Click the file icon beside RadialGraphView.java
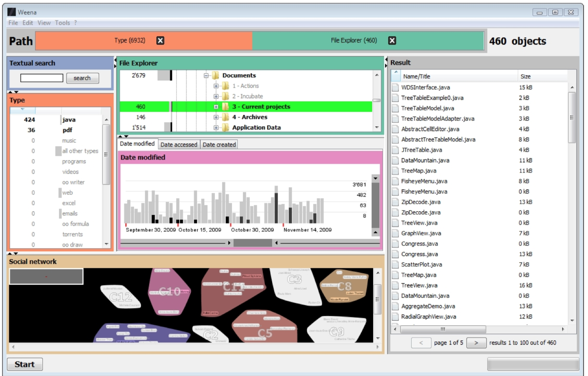The height and width of the screenshot is (376, 588). (x=395, y=317)
